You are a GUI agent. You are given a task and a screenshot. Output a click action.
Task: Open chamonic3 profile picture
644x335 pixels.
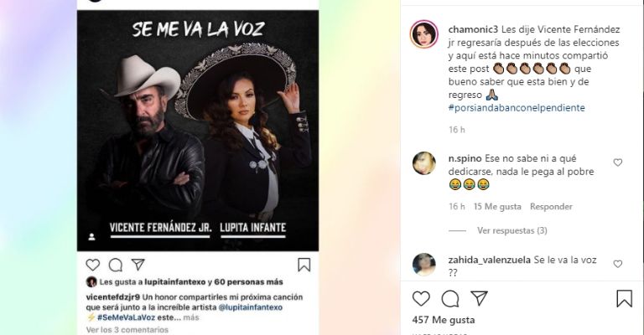(x=424, y=34)
